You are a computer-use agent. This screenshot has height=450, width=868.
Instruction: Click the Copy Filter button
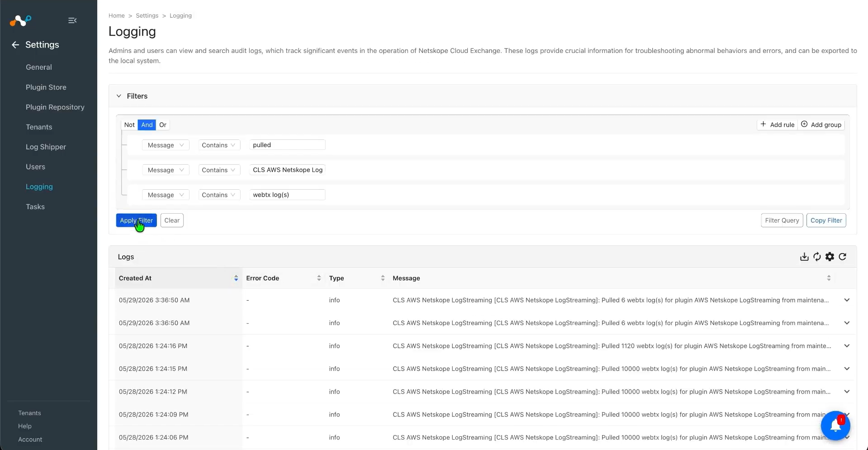pos(826,220)
